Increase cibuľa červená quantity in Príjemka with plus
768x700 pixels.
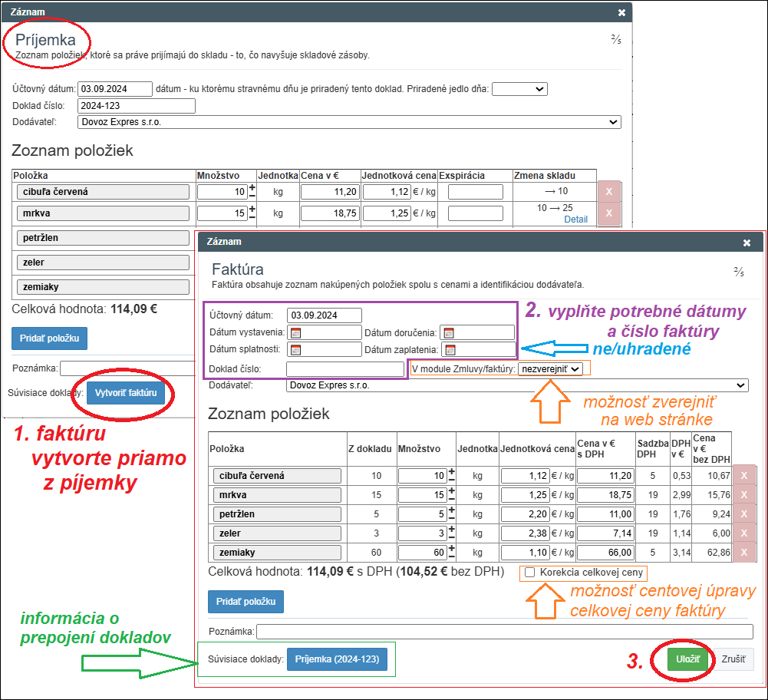[252, 187]
